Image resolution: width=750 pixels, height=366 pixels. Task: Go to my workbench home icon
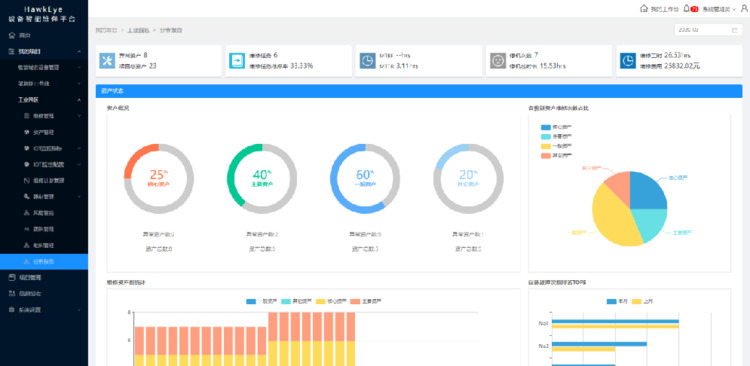[644, 9]
